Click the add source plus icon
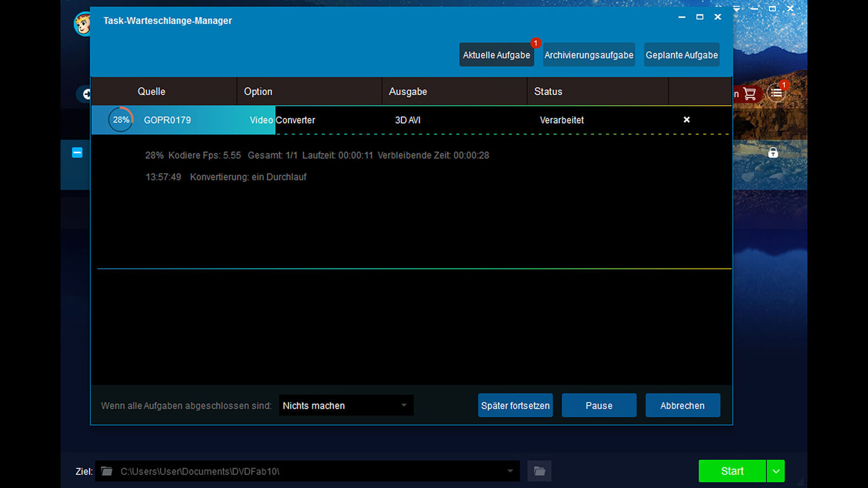The image size is (868, 488). (87, 94)
